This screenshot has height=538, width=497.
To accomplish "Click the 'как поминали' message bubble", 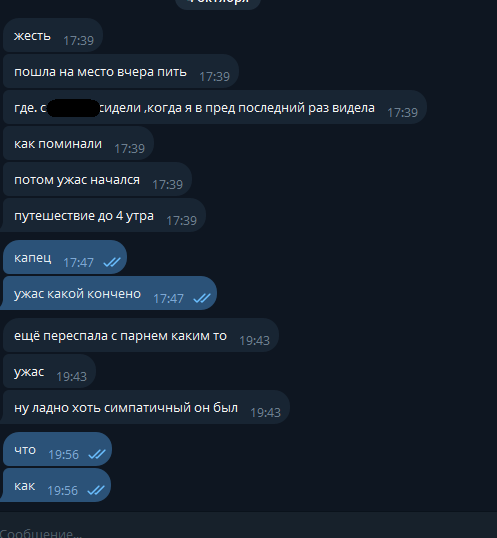I will click(x=78, y=143).
